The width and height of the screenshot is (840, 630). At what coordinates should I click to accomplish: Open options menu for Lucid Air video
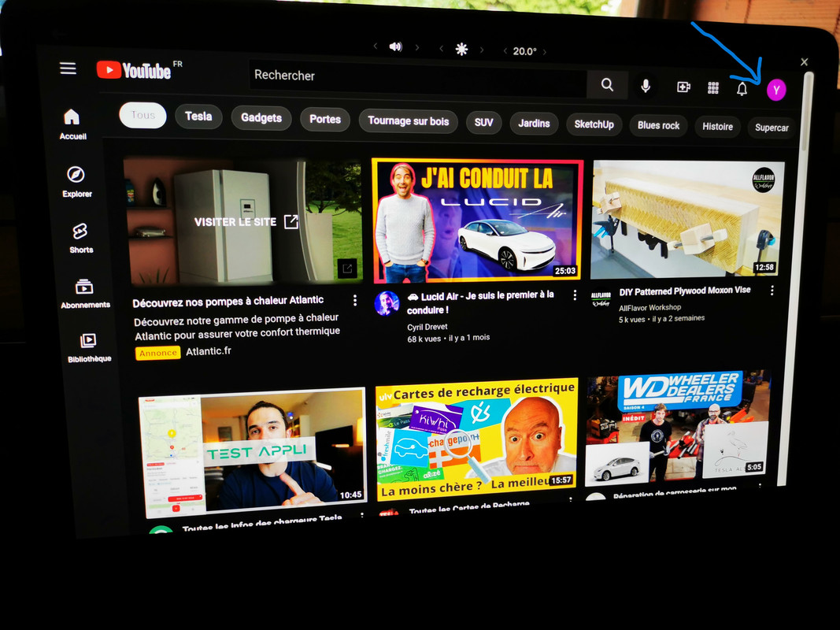[574, 295]
